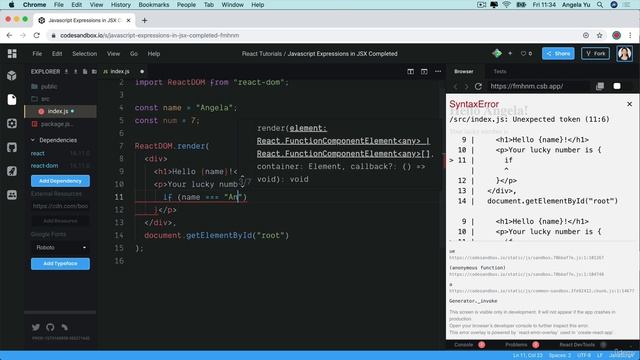Open the Roboto font dropdown
This screenshot has width=640, height=360.
60,247
